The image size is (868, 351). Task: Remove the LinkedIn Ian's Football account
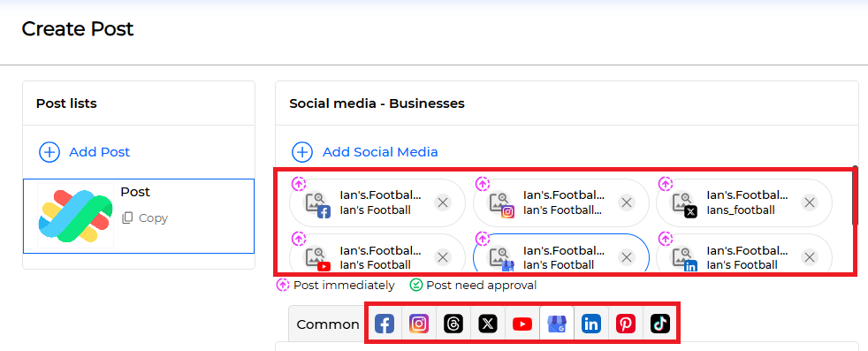click(x=810, y=257)
